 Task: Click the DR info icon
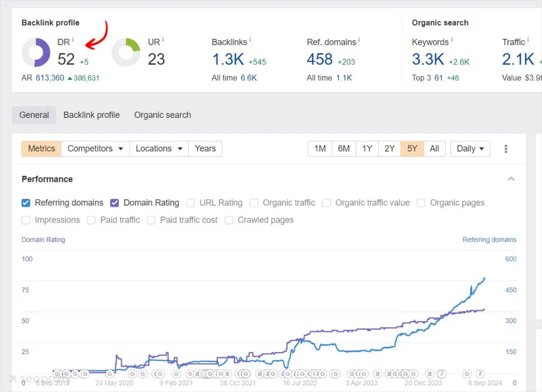[x=73, y=40]
